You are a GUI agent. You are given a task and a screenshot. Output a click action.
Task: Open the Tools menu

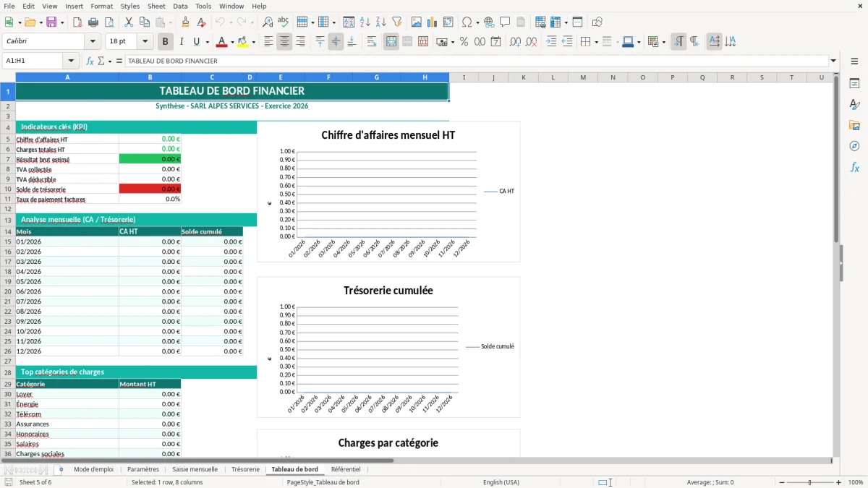(203, 6)
